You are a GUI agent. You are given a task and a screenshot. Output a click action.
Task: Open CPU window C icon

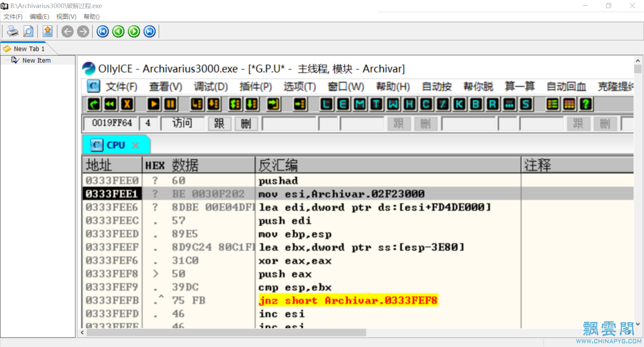click(426, 104)
